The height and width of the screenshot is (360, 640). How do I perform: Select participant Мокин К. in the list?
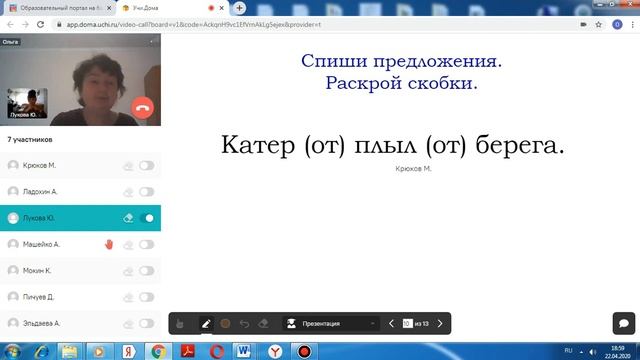[x=80, y=271]
